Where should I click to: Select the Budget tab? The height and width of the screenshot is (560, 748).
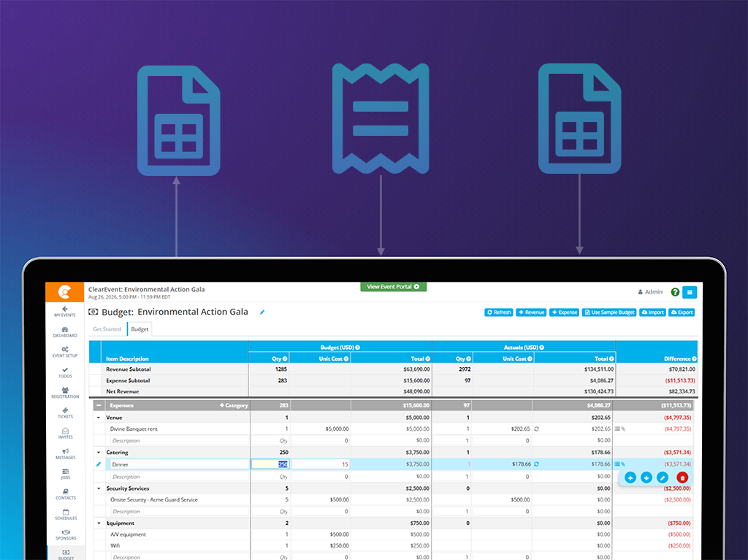click(x=139, y=329)
